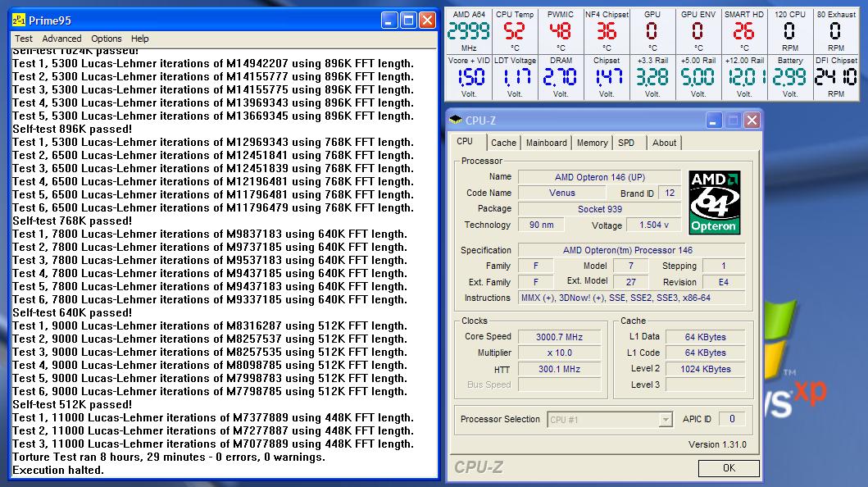Image resolution: width=868 pixels, height=487 pixels.
Task: Click the Battery voltage readout
Action: [790, 77]
